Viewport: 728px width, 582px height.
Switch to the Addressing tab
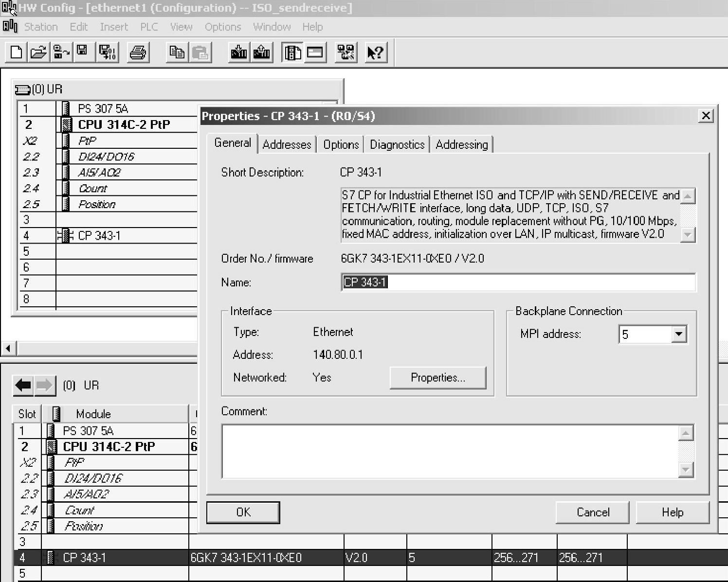point(462,144)
